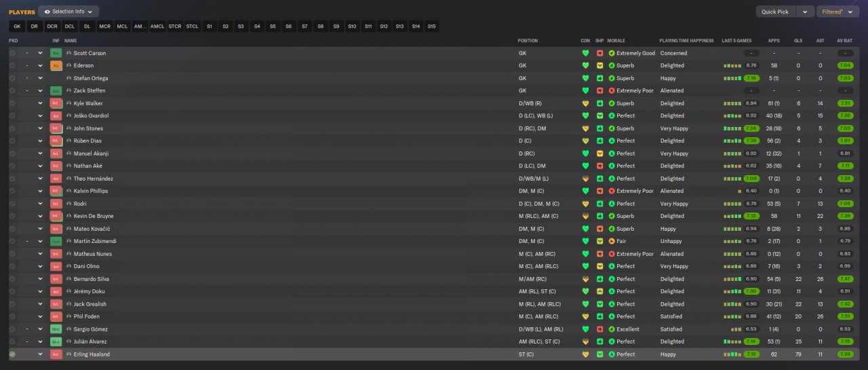This screenshot has width=868, height=370.
Task: Click John Stones' last 5 games form bars
Action: (733, 128)
